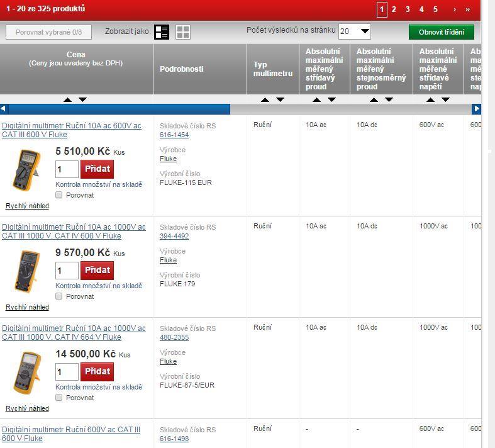Check stock quantity for FLUKE 179
Screen dimensions: 495x448
coord(99,286)
